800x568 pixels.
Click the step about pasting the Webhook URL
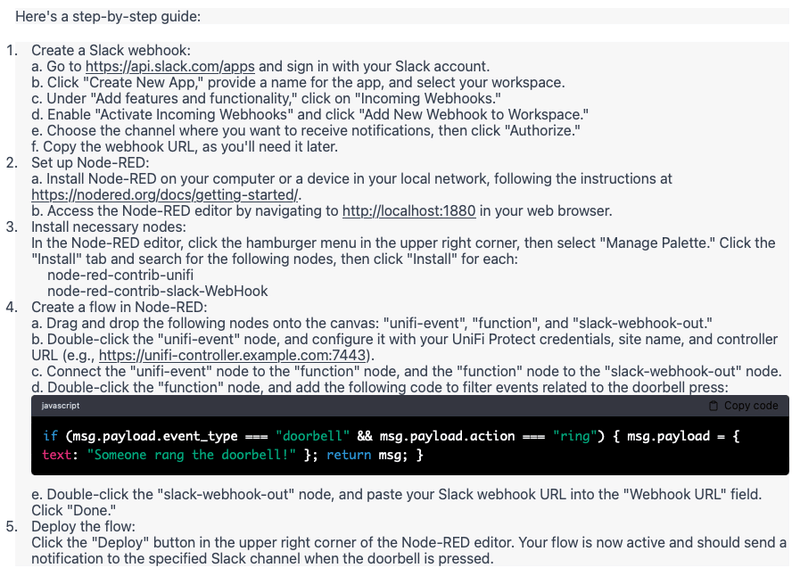(396, 502)
